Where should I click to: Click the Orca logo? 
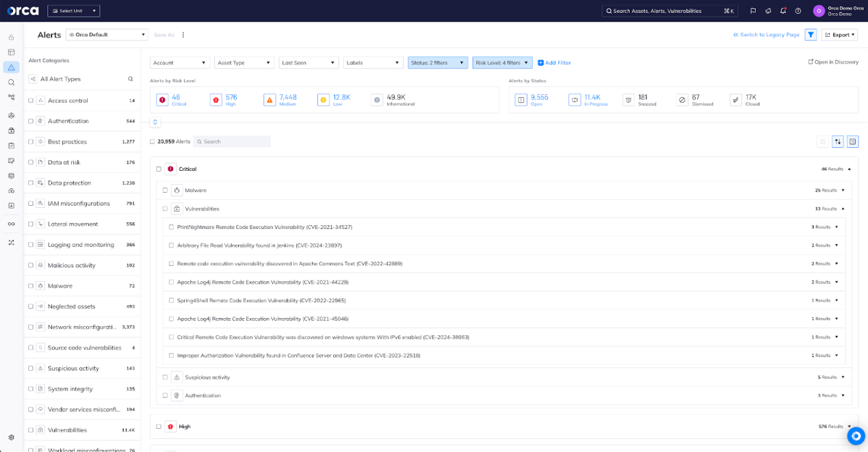coord(22,11)
